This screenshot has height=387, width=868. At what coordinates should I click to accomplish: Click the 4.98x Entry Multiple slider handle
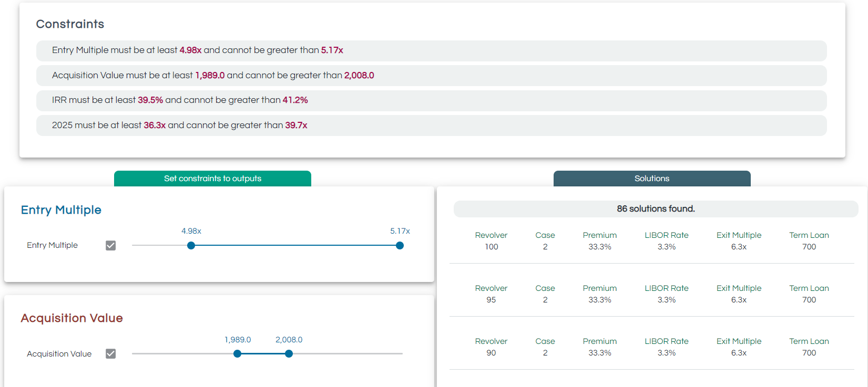click(x=191, y=246)
